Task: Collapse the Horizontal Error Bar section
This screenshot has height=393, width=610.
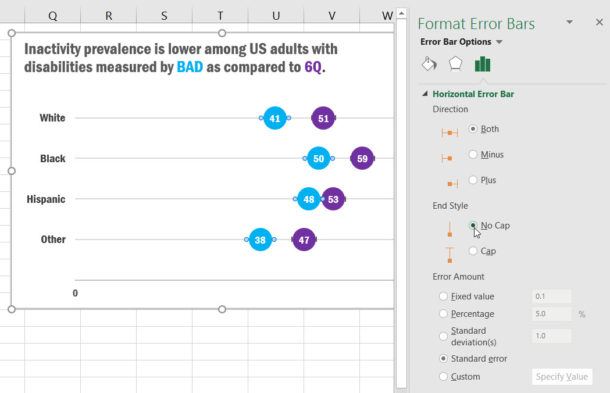Action: [x=425, y=94]
